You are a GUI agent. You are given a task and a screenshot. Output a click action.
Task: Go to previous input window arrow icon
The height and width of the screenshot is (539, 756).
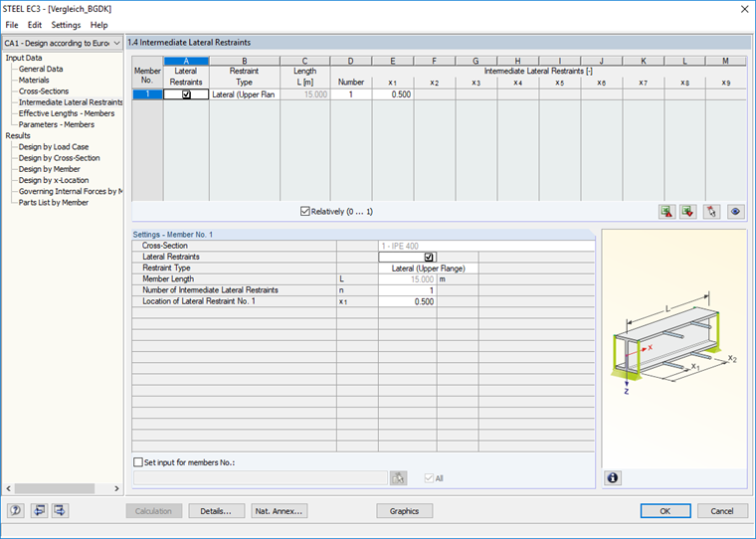coord(39,510)
